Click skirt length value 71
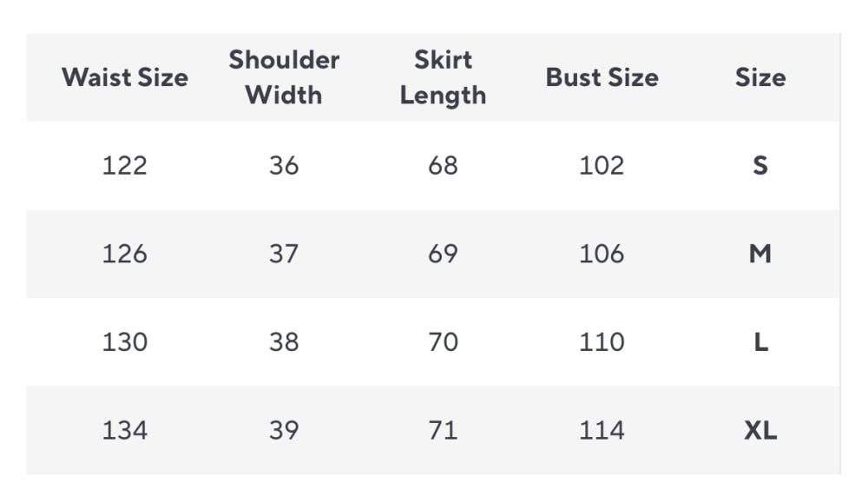The width and height of the screenshot is (868, 490). (443, 430)
